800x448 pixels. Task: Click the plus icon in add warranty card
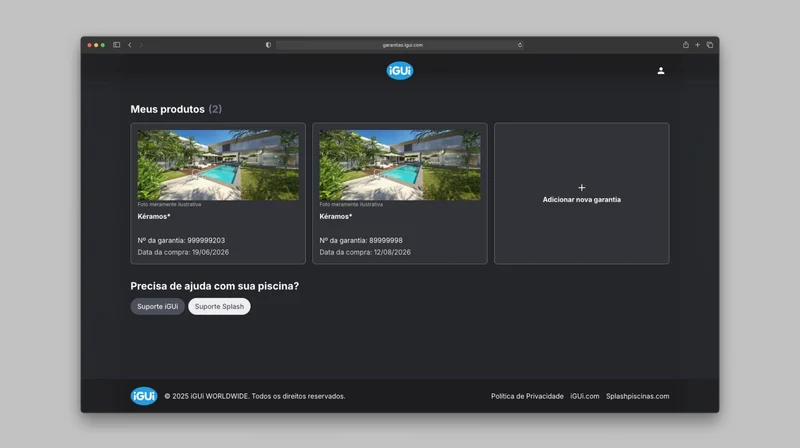pos(582,188)
